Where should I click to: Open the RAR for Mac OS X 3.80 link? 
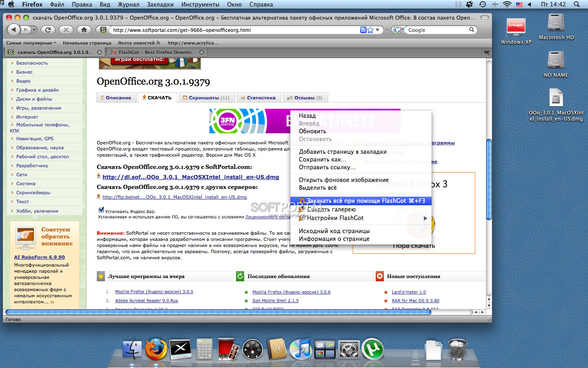pyautogui.click(x=416, y=301)
